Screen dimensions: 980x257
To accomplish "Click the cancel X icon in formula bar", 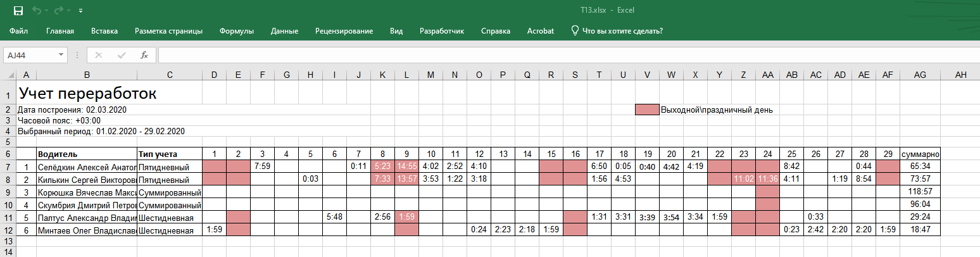I will (99, 55).
